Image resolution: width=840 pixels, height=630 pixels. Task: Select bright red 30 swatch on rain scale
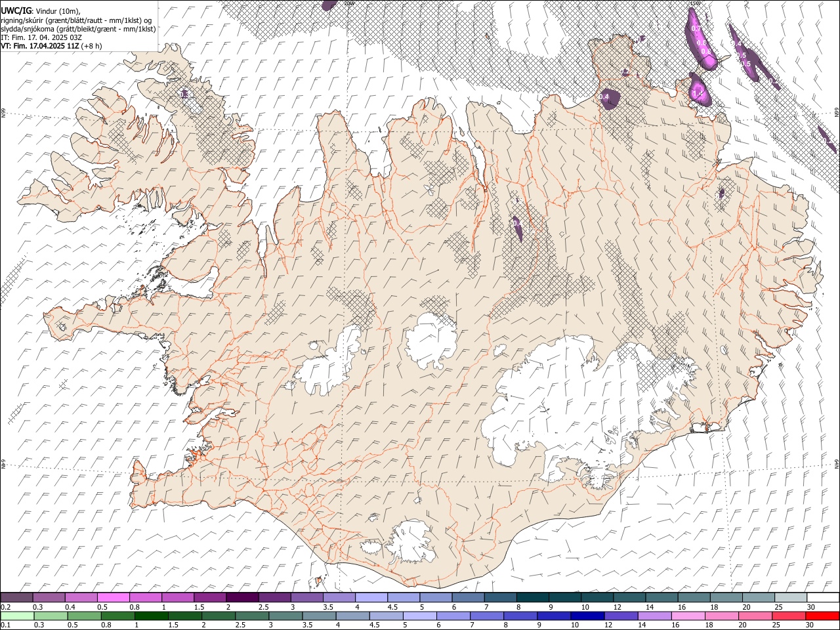click(x=822, y=616)
